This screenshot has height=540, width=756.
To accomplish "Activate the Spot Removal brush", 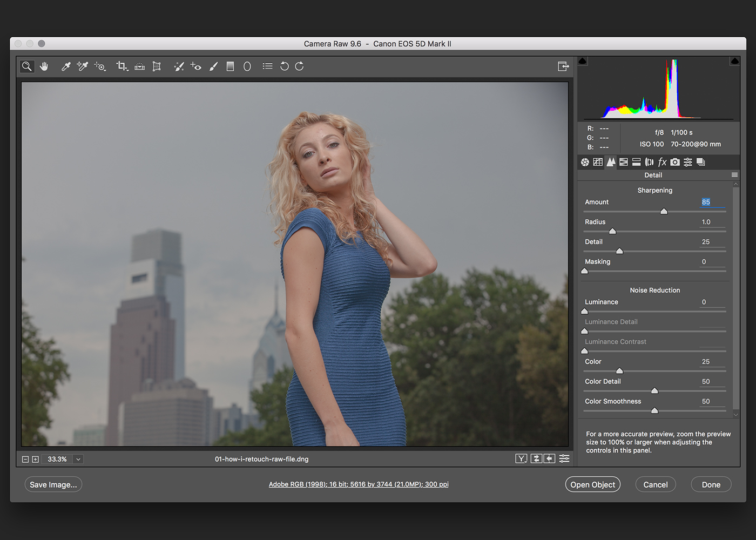I will click(179, 66).
